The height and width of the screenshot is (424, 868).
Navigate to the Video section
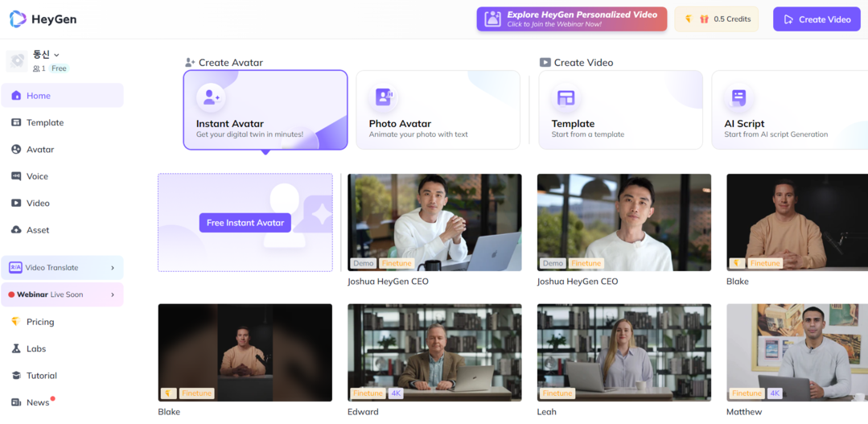point(62,203)
